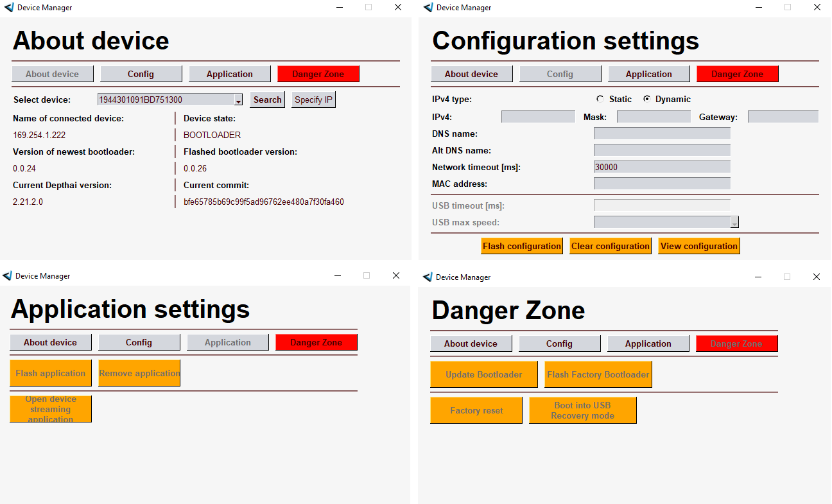Open Config tab in the About device window
This screenshot has width=832, height=504.
(x=141, y=74)
